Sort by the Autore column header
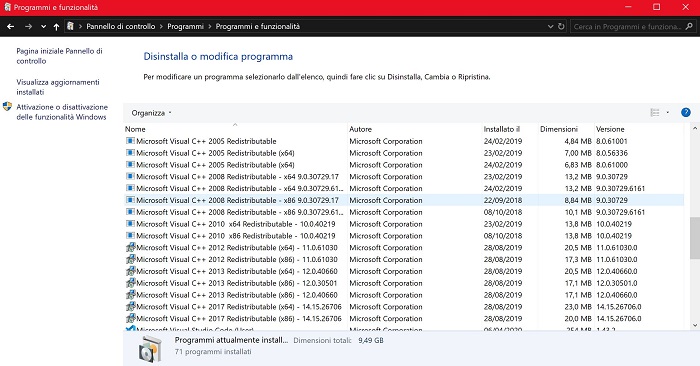 click(414, 129)
